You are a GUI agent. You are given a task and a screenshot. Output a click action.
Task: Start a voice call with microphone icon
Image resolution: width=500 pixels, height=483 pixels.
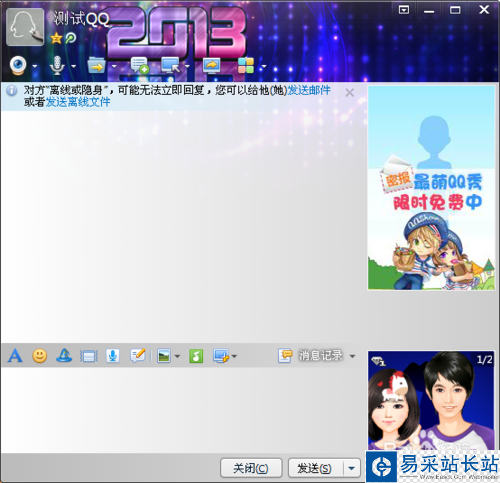click(57, 65)
